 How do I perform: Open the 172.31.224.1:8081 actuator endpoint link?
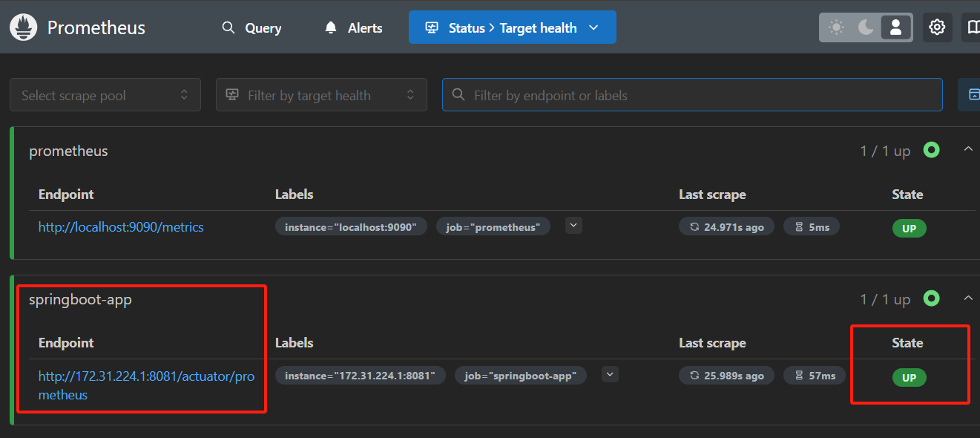click(x=147, y=385)
